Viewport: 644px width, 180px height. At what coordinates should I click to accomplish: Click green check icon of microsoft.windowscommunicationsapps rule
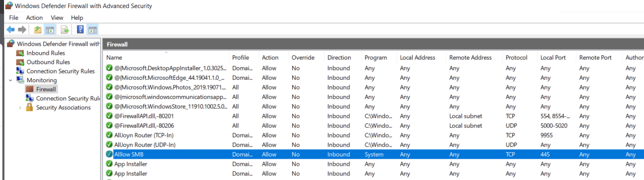109,97
